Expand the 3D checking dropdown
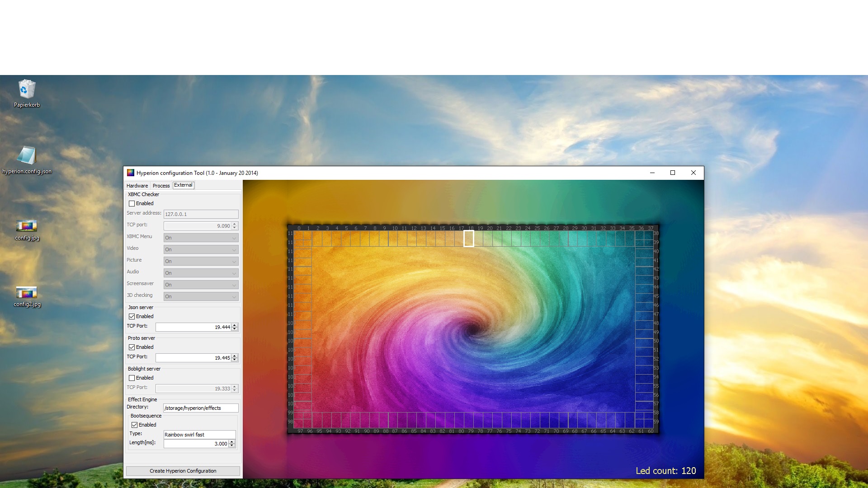Screen dimensions: 868x488 (x=201, y=296)
